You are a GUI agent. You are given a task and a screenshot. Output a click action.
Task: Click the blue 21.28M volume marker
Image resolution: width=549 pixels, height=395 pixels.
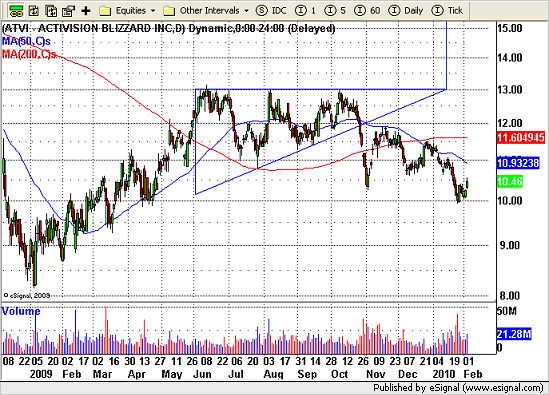(x=514, y=334)
